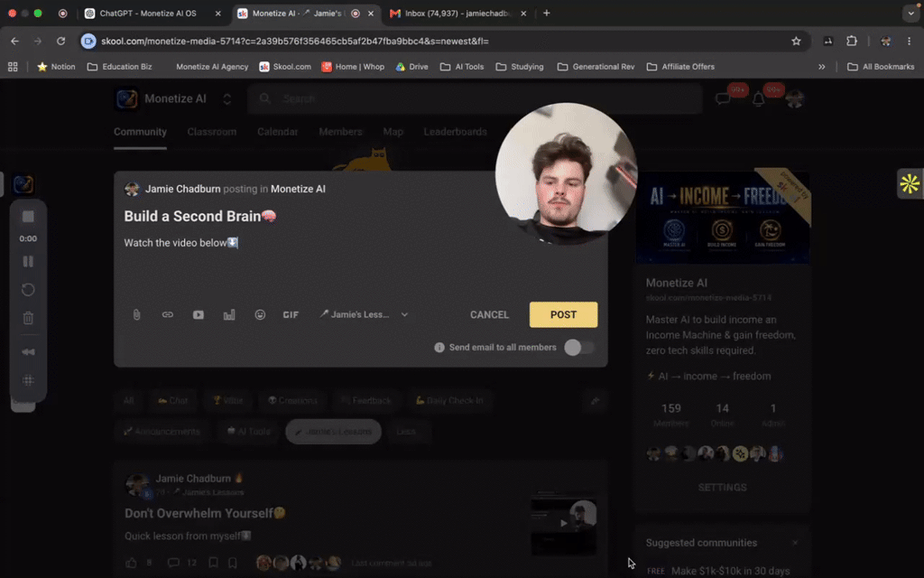Viewport: 924px width, 578px height.
Task: Click the Skool search field
Action: point(475,98)
